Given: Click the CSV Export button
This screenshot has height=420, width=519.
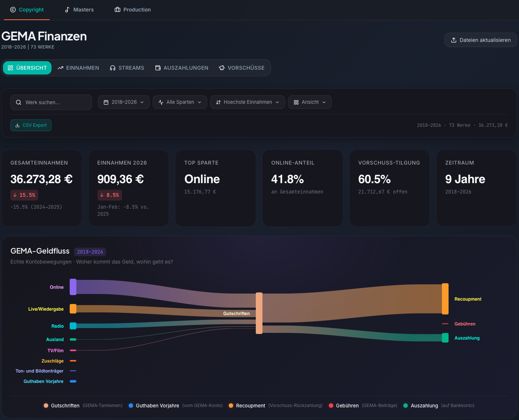Looking at the screenshot, I should (31, 125).
